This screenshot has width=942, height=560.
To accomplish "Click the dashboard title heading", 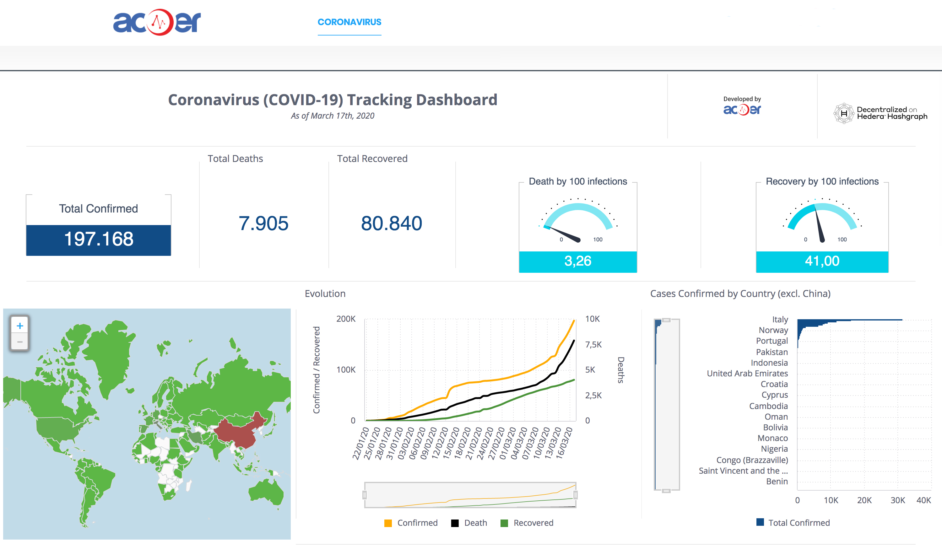I will [x=333, y=100].
